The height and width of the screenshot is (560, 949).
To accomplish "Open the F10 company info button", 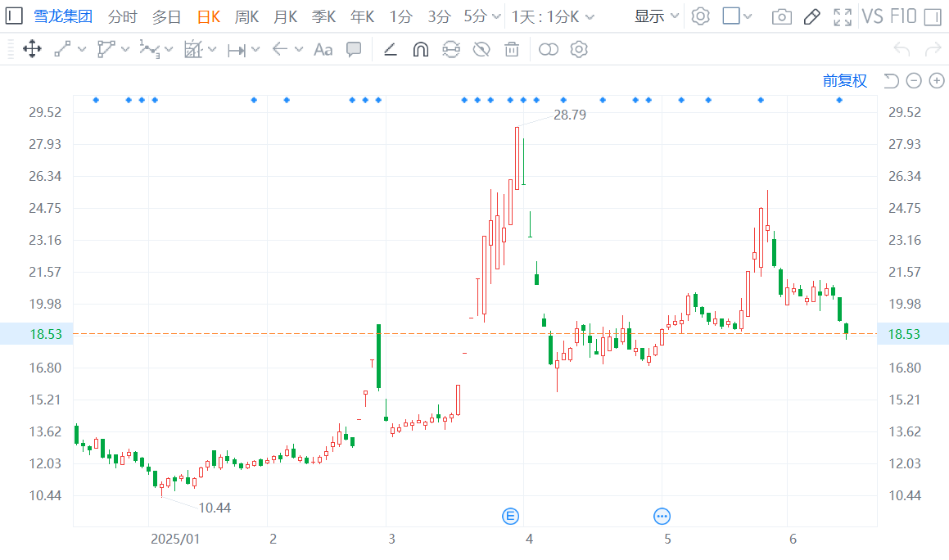I will coord(903,16).
